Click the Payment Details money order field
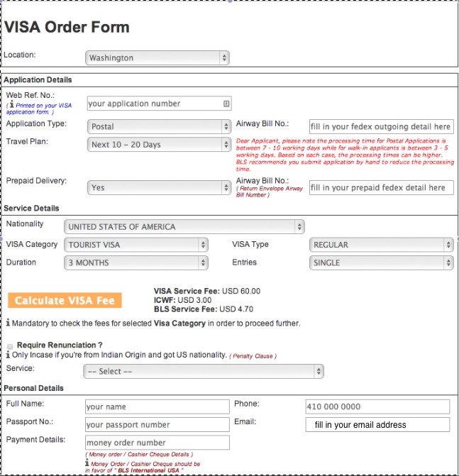The image size is (459, 476). (157, 443)
